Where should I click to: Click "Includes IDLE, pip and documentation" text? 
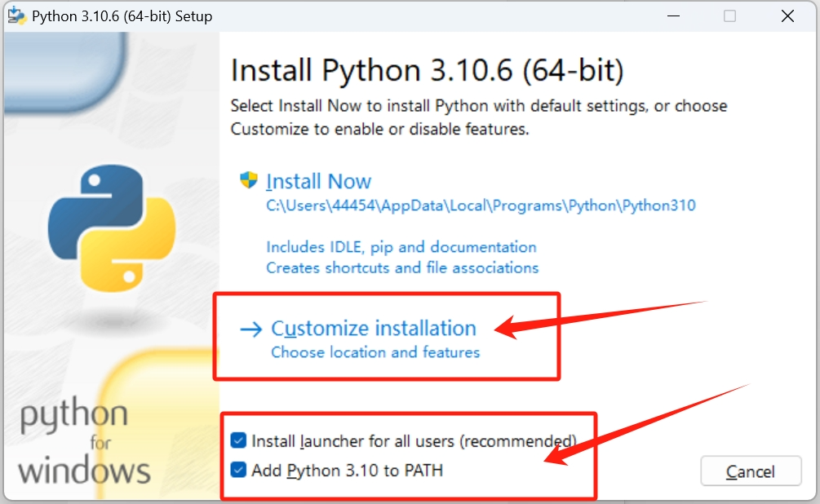[401, 247]
